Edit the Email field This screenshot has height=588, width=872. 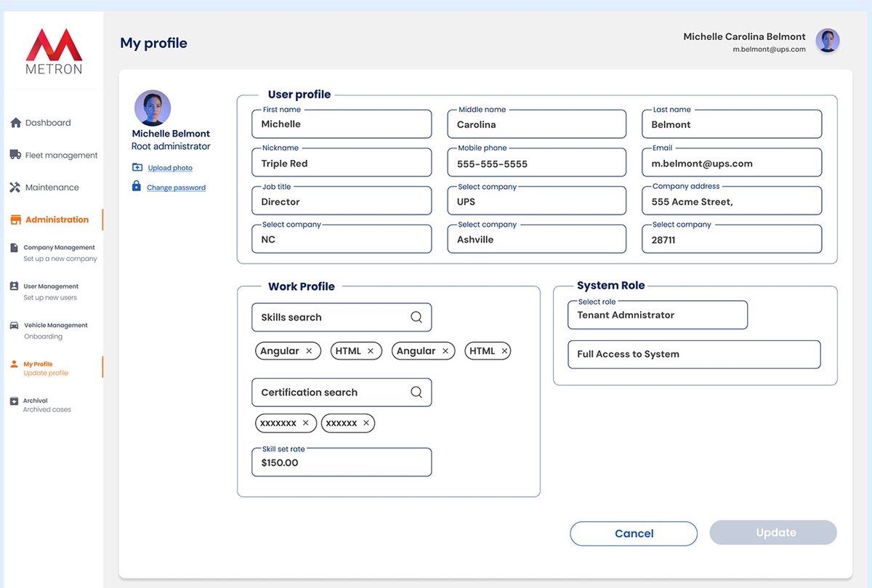[x=732, y=163]
